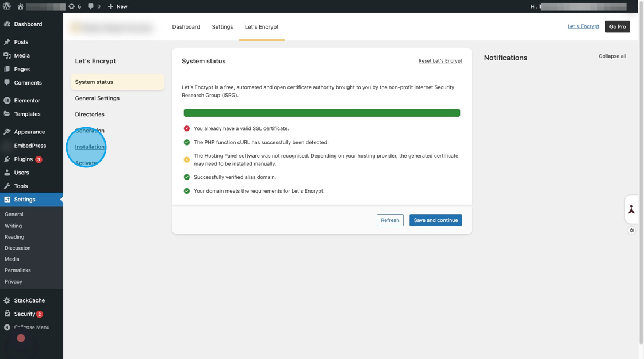Image resolution: width=644 pixels, height=359 pixels.
Task: Open Let's Encrypt link in header
Action: (583, 26)
